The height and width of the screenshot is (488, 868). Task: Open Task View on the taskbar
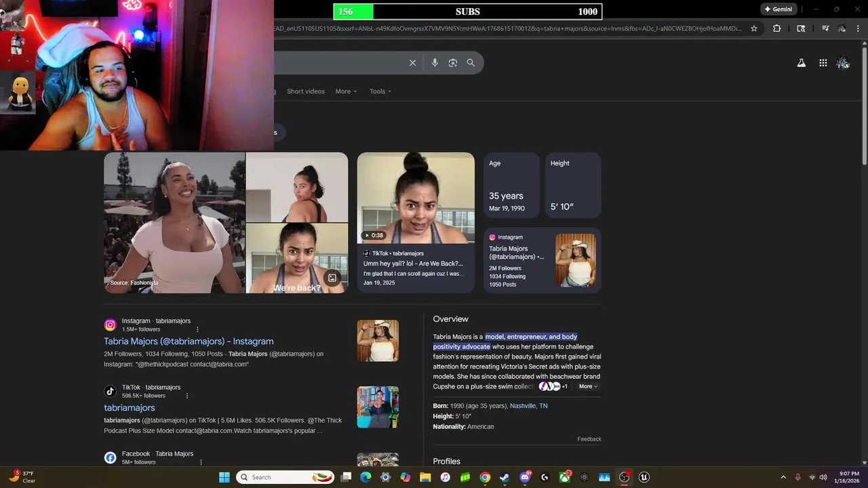[346, 477]
